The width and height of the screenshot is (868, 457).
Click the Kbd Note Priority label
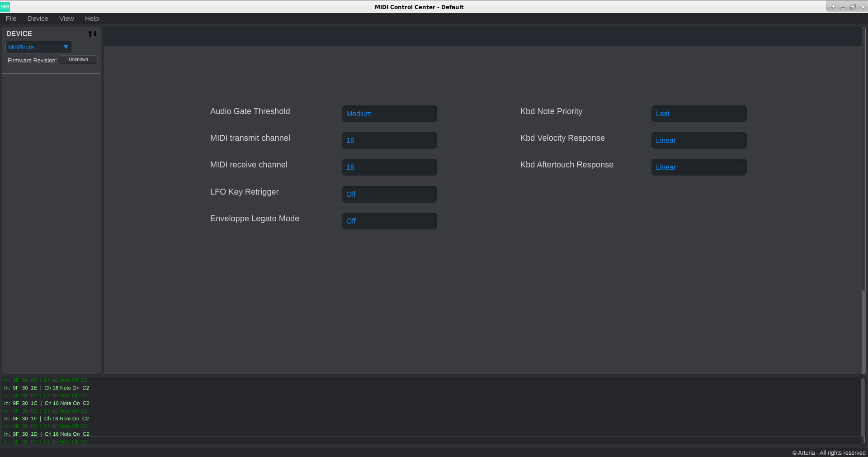pyautogui.click(x=551, y=111)
